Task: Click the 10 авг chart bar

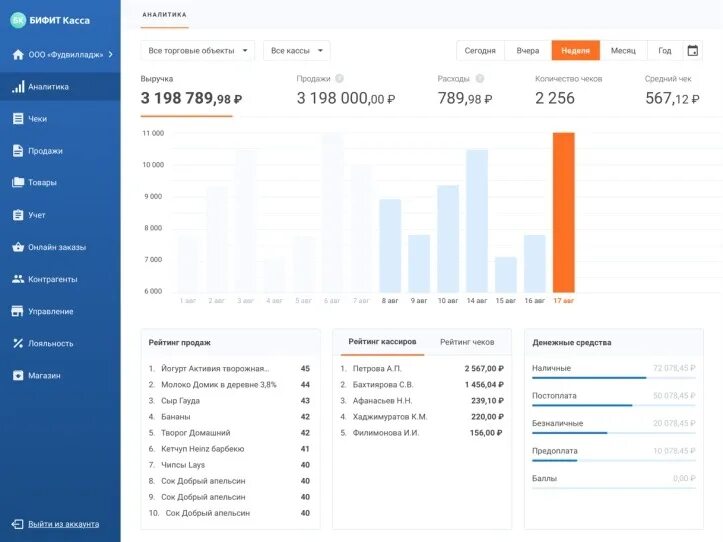Action: point(448,238)
